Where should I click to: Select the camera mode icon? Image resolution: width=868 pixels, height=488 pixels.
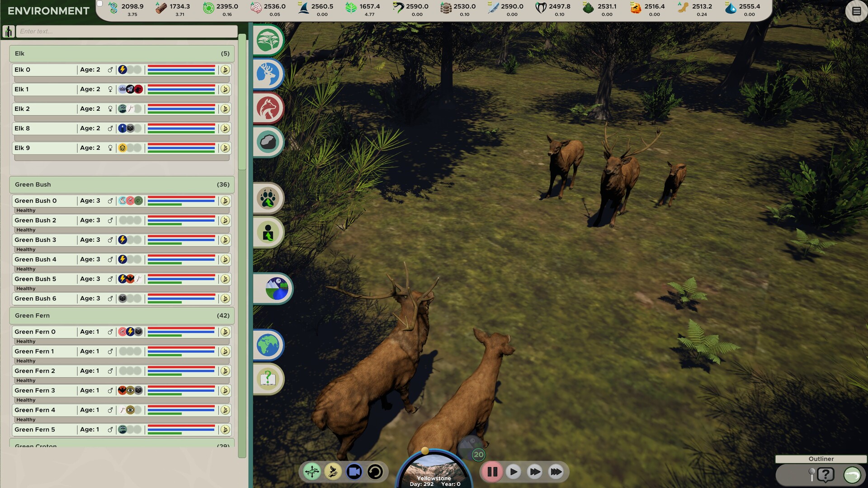pos(354,471)
